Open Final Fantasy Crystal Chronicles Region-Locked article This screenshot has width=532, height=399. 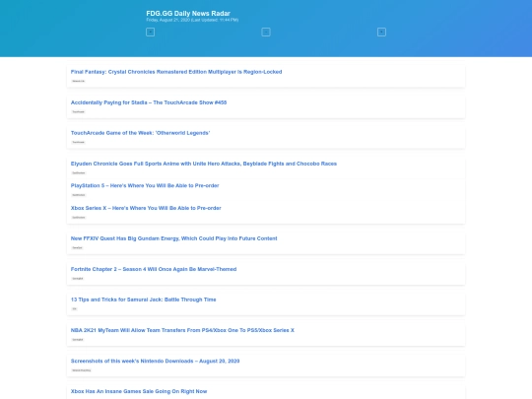(176, 72)
